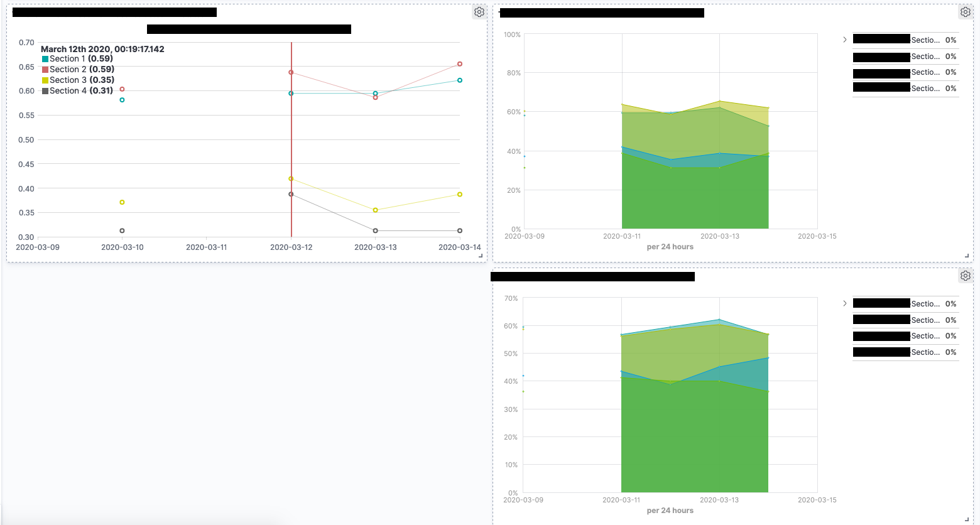Collapse the legend with the bottom chart's chevron
980x525 pixels.
coord(844,303)
